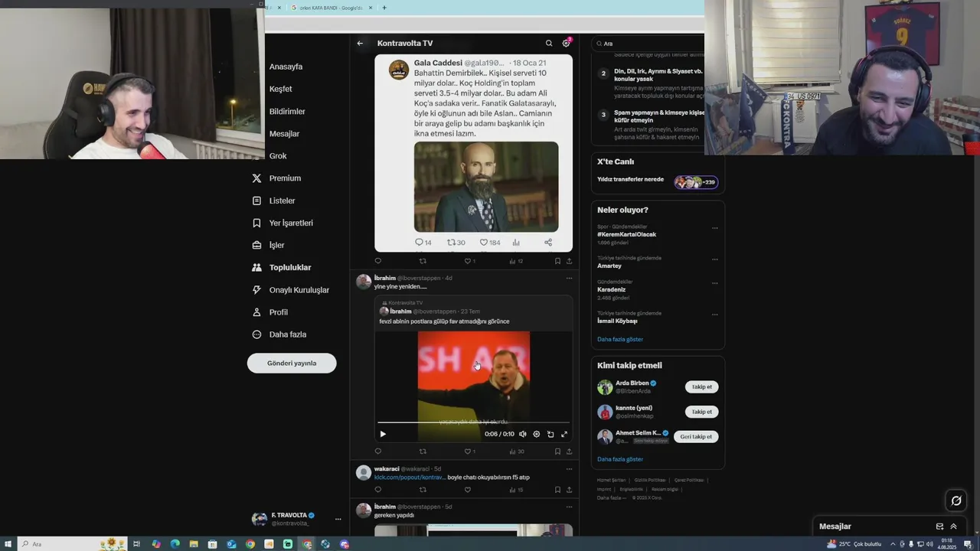Open the Grok floating button

(x=956, y=501)
